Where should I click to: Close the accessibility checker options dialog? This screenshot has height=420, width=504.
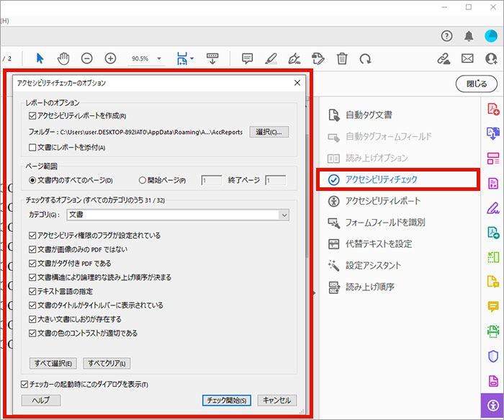[x=297, y=83]
